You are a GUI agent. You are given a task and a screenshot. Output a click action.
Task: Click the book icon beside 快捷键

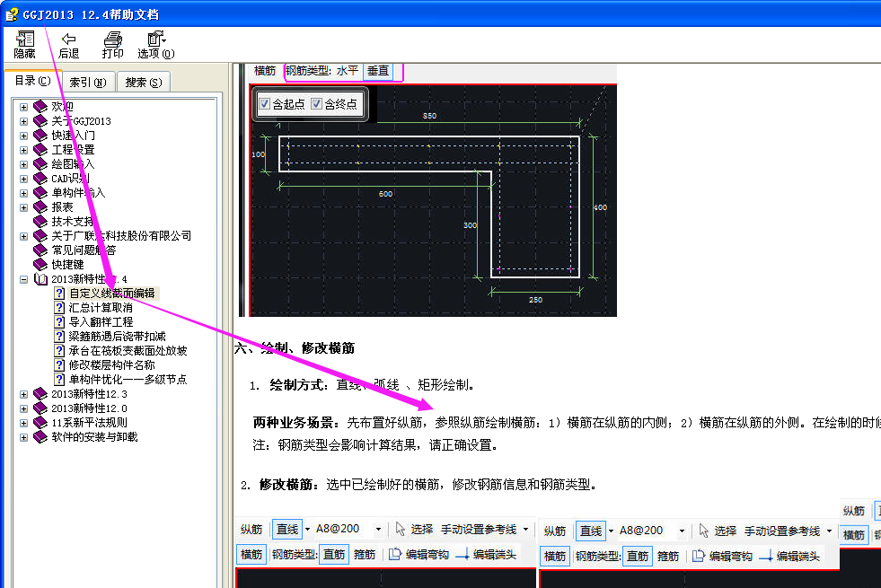tap(40, 264)
